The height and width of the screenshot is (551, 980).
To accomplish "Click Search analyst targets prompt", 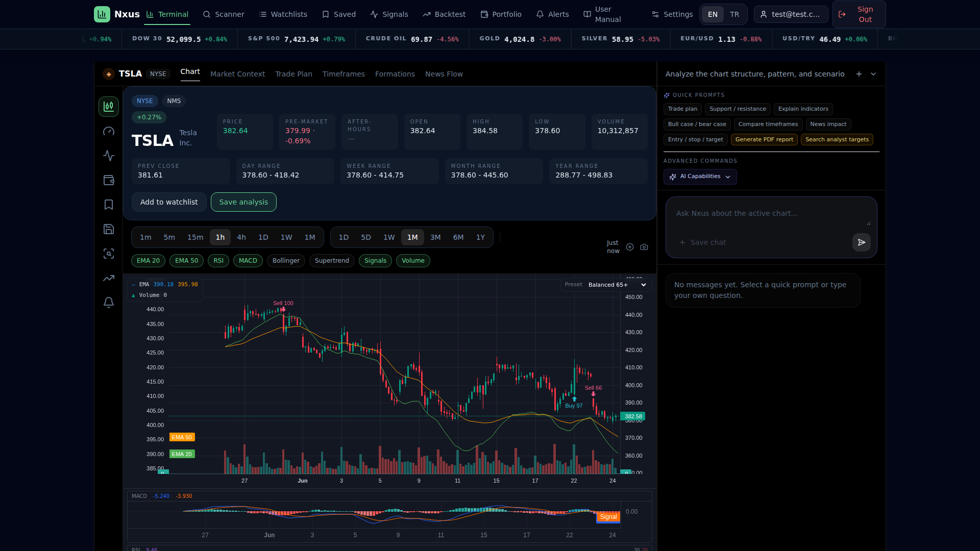I will click(837, 140).
